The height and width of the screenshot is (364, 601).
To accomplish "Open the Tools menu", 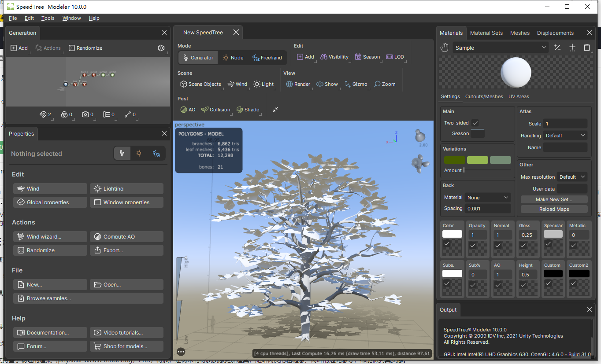I will (48, 18).
